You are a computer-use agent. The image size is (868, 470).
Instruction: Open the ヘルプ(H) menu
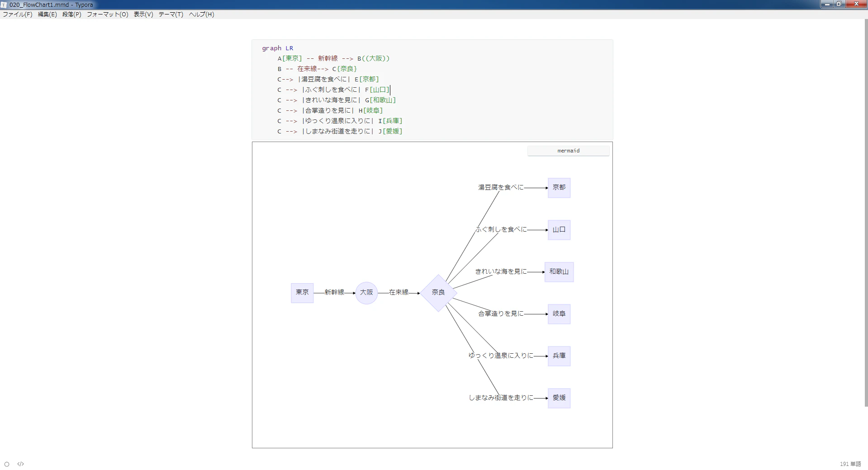click(202, 14)
